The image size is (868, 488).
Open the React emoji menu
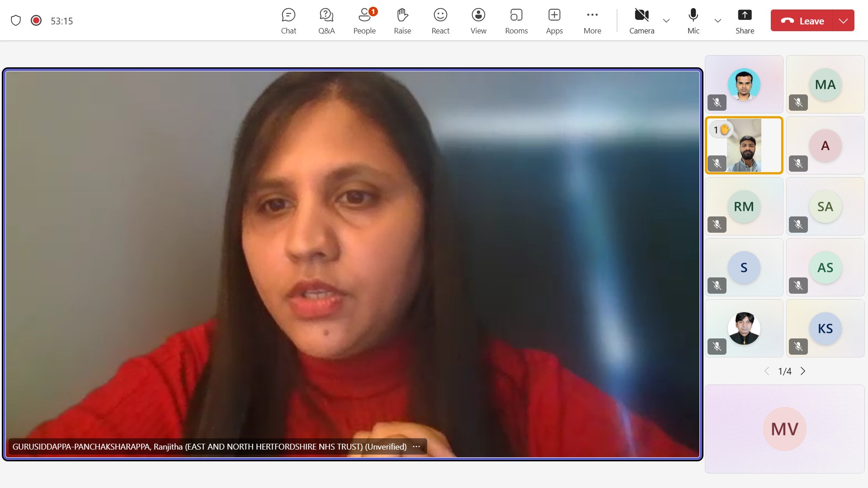440,21
